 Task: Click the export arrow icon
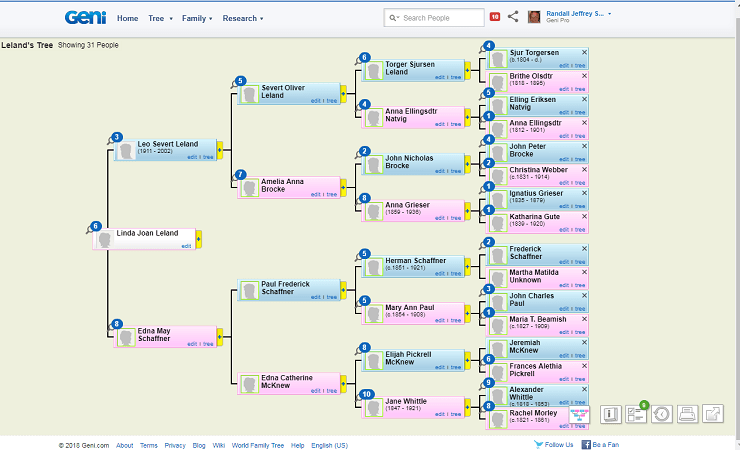pyautogui.click(x=712, y=413)
